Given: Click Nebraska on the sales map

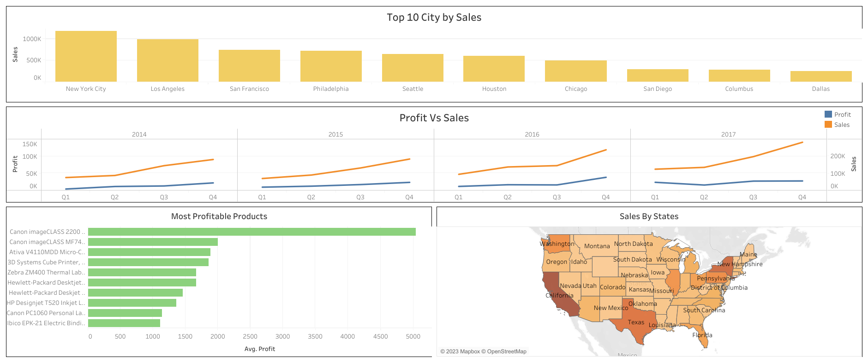Looking at the screenshot, I should [x=634, y=275].
